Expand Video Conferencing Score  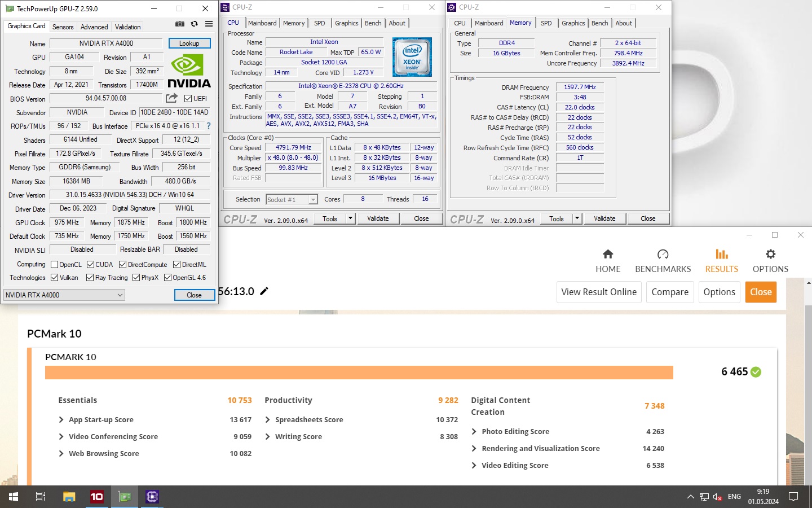tap(61, 436)
